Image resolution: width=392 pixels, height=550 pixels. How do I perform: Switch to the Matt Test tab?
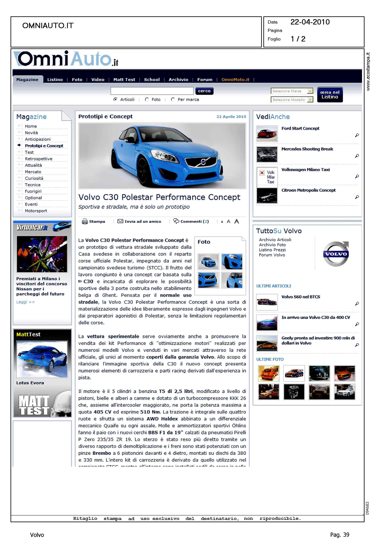click(124, 80)
